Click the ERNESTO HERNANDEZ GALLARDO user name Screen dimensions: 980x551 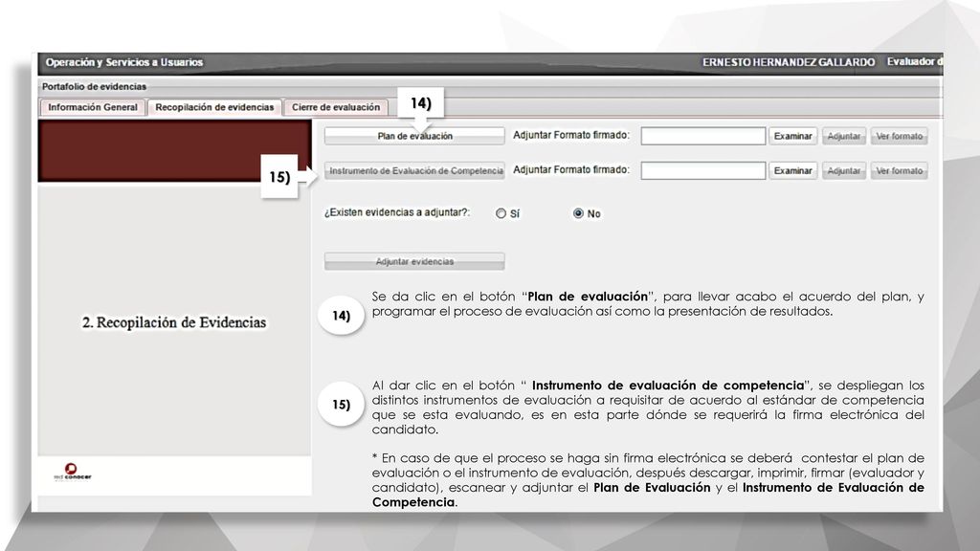coord(789,62)
